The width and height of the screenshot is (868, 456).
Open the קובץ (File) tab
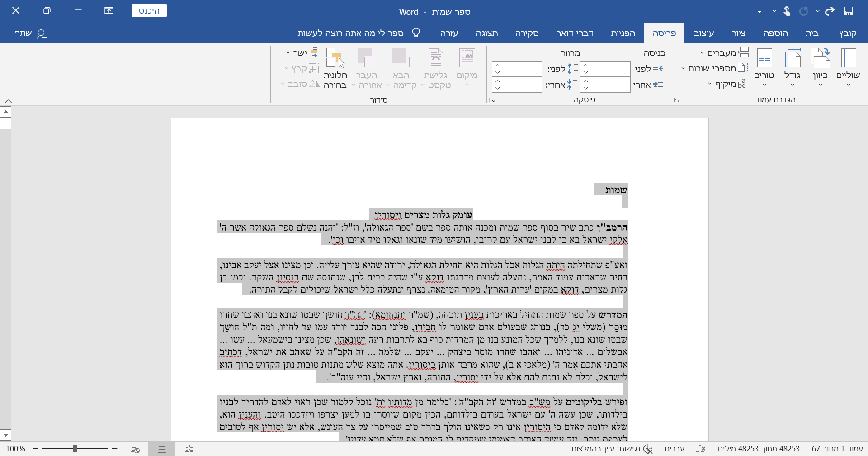pos(848,33)
